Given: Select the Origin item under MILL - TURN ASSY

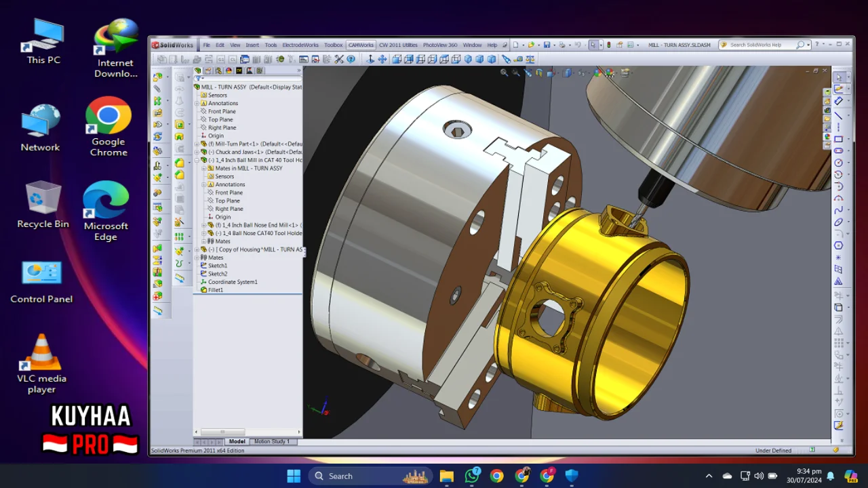Looking at the screenshot, I should point(216,136).
